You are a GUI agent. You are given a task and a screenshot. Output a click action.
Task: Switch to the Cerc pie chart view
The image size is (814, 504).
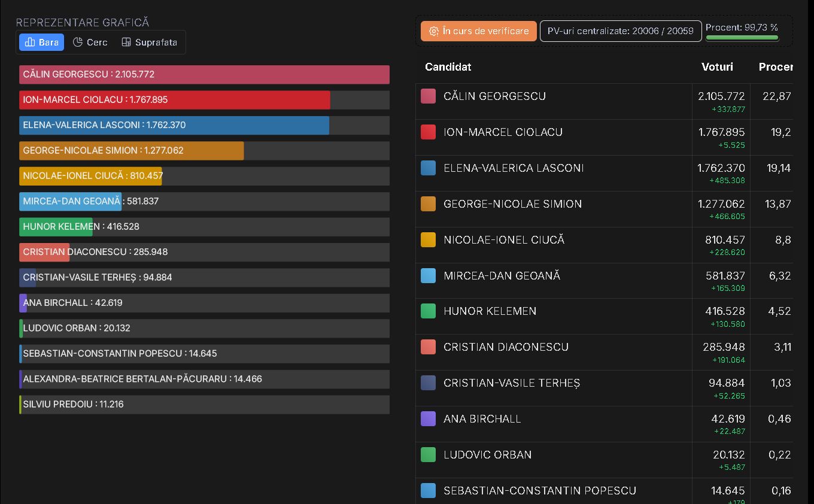coord(90,42)
